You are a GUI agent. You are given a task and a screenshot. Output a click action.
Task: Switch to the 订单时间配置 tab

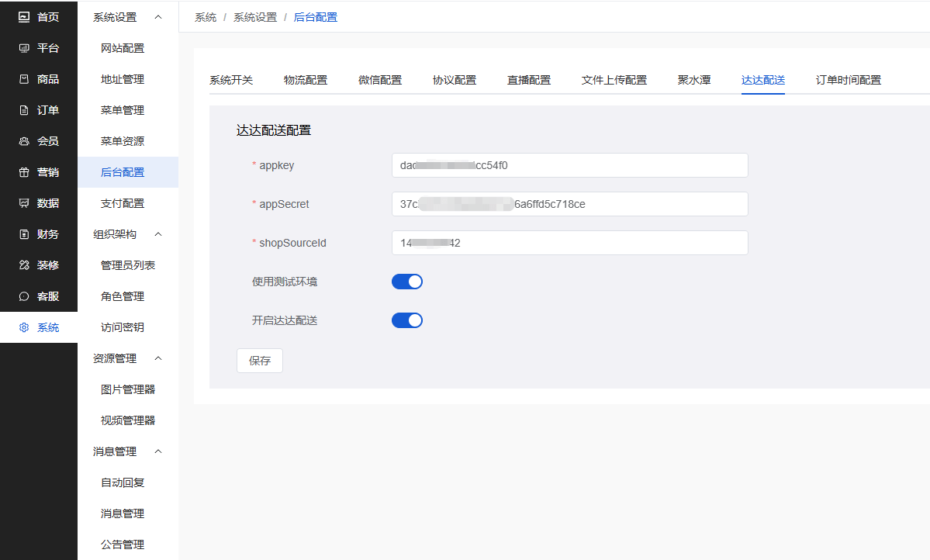pyautogui.click(x=849, y=80)
